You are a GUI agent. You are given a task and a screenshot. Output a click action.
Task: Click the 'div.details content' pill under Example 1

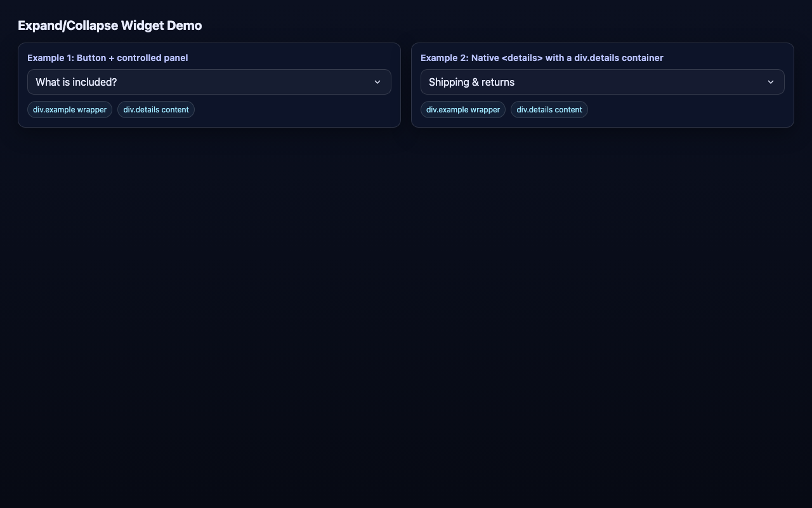tap(156, 109)
